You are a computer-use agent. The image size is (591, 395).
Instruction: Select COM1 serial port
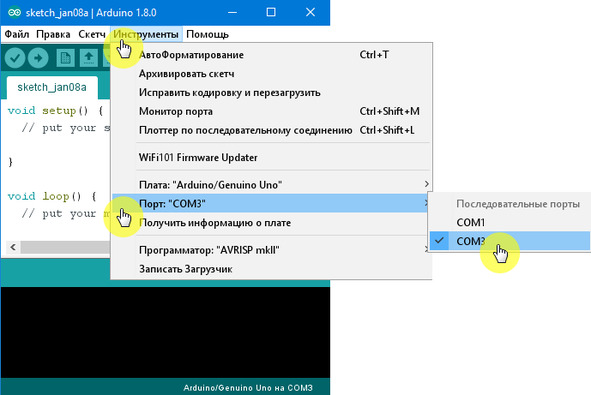(510, 222)
